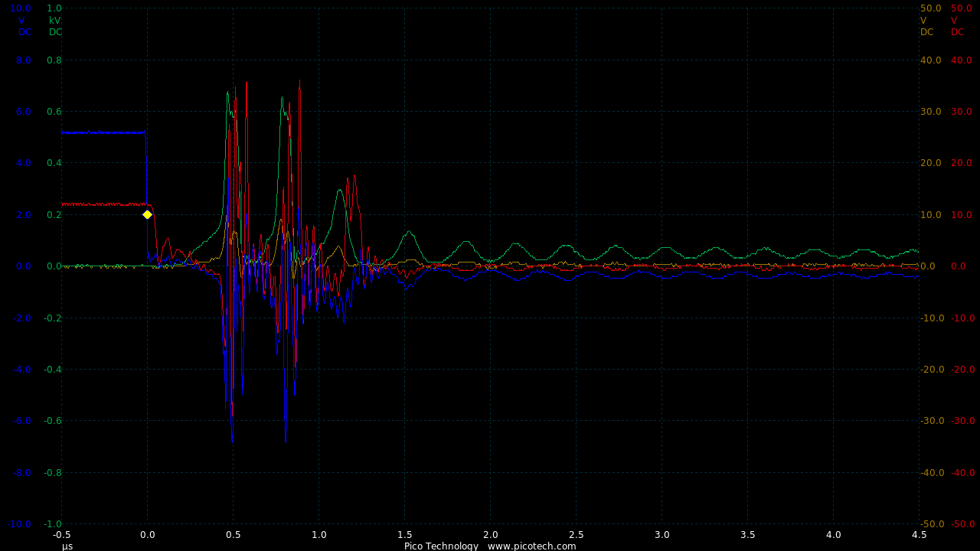Click the green 0.8 axis label
Viewport: 980px width, 551px height.
pyautogui.click(x=54, y=60)
